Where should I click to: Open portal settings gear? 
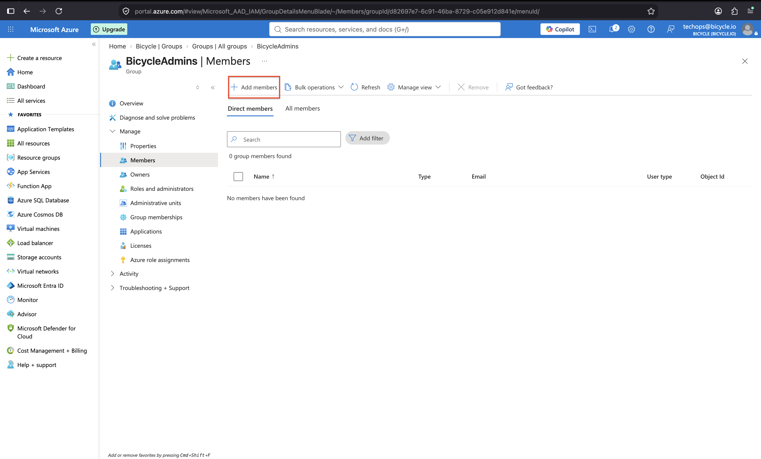pyautogui.click(x=631, y=30)
